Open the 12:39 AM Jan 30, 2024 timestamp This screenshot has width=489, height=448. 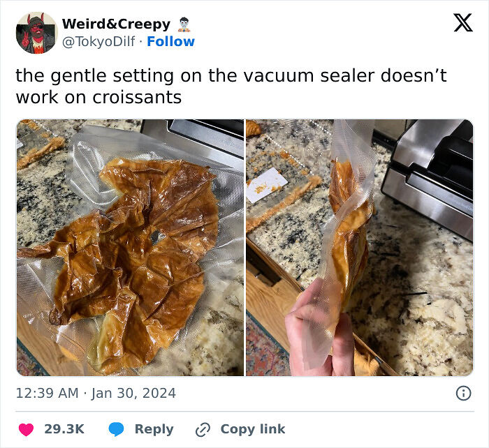click(x=96, y=393)
